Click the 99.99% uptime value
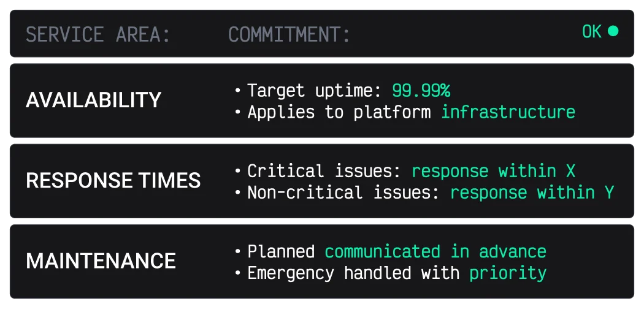 (x=421, y=91)
